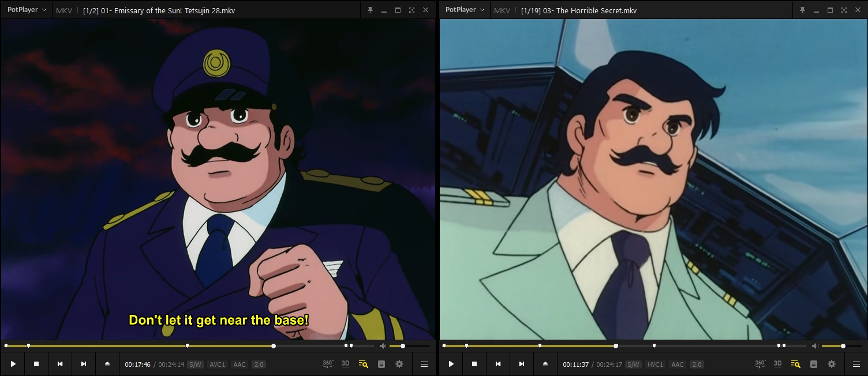This screenshot has width=868, height=376.
Task: Click eject/open file icon in The Horrible Secret window
Action: (545, 364)
